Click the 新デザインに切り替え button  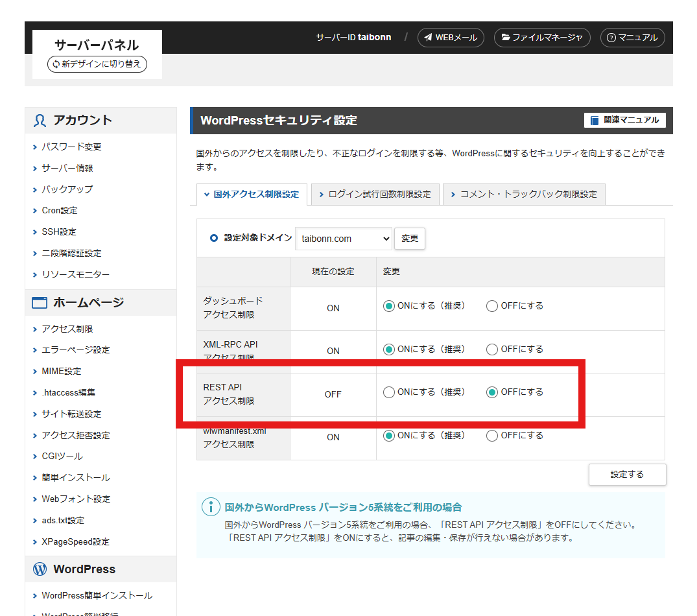coord(97,64)
